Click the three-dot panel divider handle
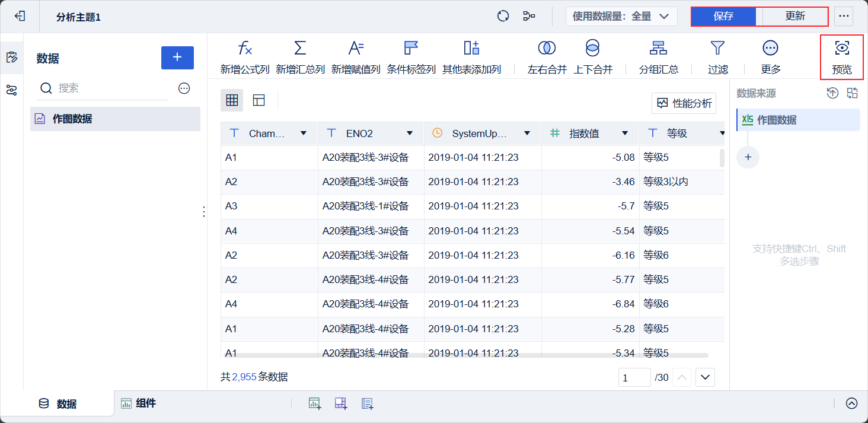The image size is (868, 423). [x=204, y=212]
